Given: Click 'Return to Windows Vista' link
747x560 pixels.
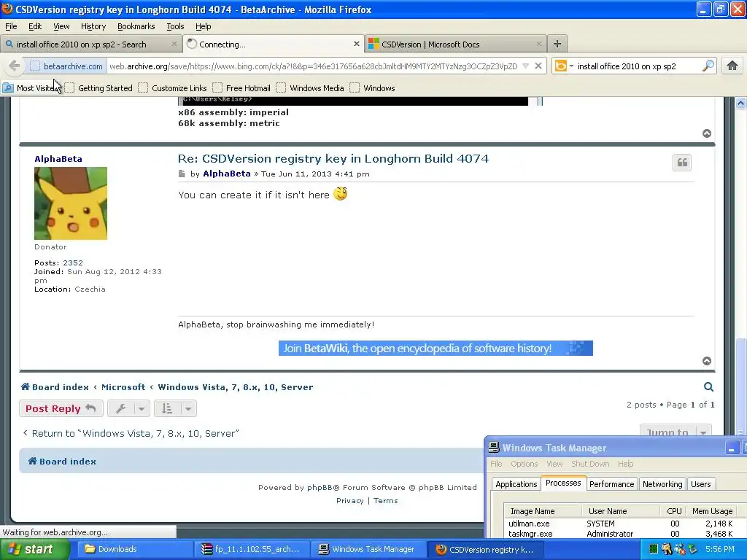Looking at the screenshot, I should coord(131,433).
